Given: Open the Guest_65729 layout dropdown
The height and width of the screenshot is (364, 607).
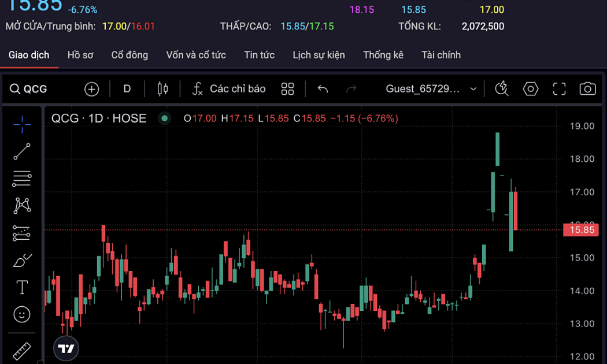Looking at the screenshot, I should [x=431, y=89].
